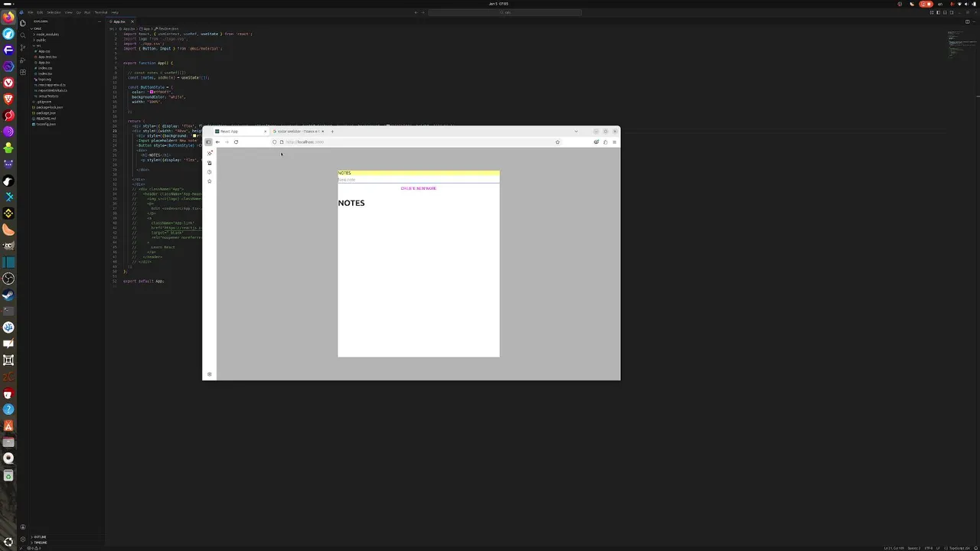Open .gitignore in file explorer
The image size is (980, 551).
coord(44,102)
